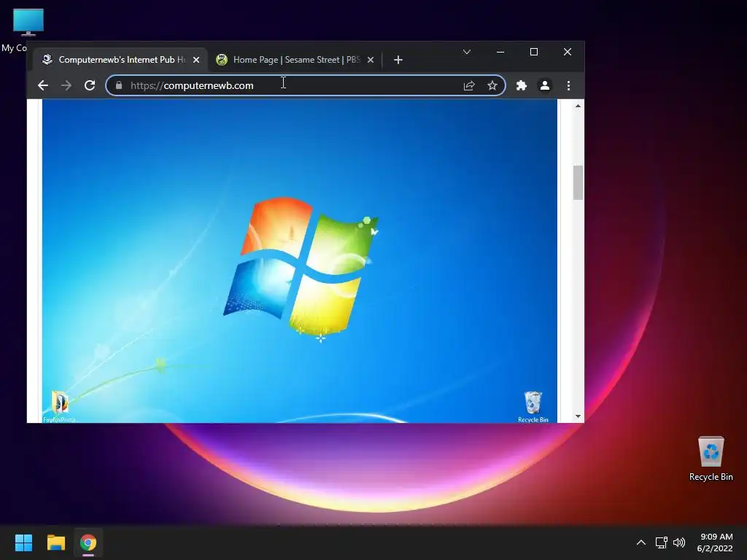747x560 pixels.
Task: Open the volume speaker tray icon
Action: pyautogui.click(x=679, y=542)
